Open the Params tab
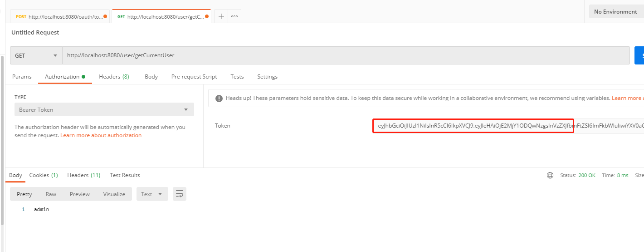644x252 pixels. click(22, 77)
